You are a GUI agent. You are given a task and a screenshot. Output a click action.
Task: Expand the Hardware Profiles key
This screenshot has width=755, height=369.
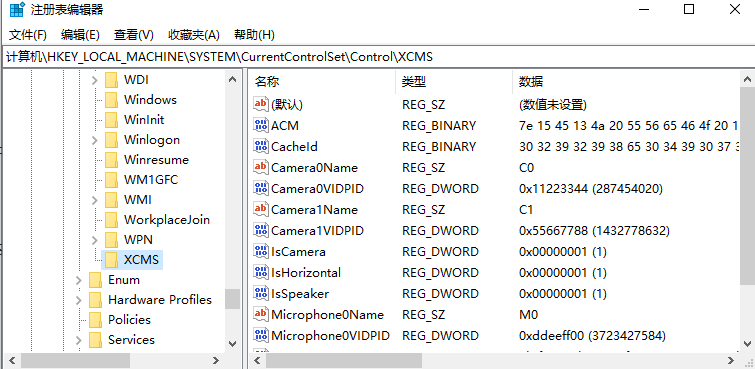point(78,300)
